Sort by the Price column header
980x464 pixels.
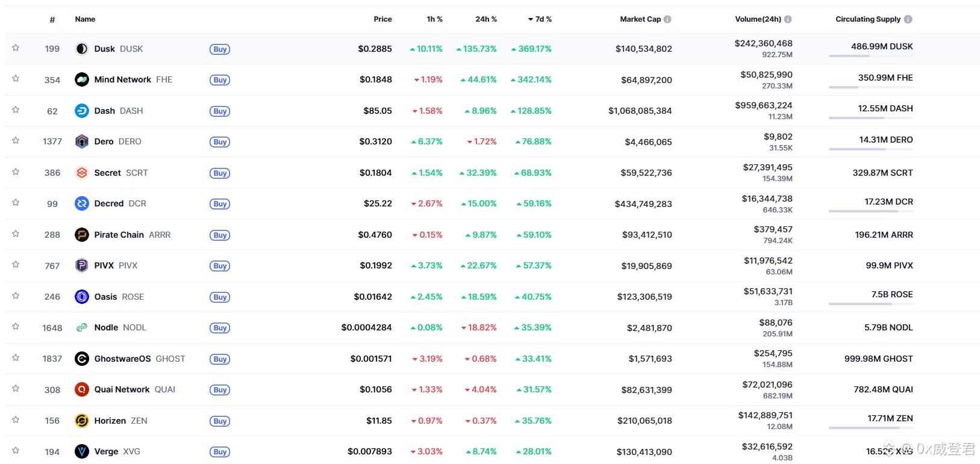pos(382,19)
